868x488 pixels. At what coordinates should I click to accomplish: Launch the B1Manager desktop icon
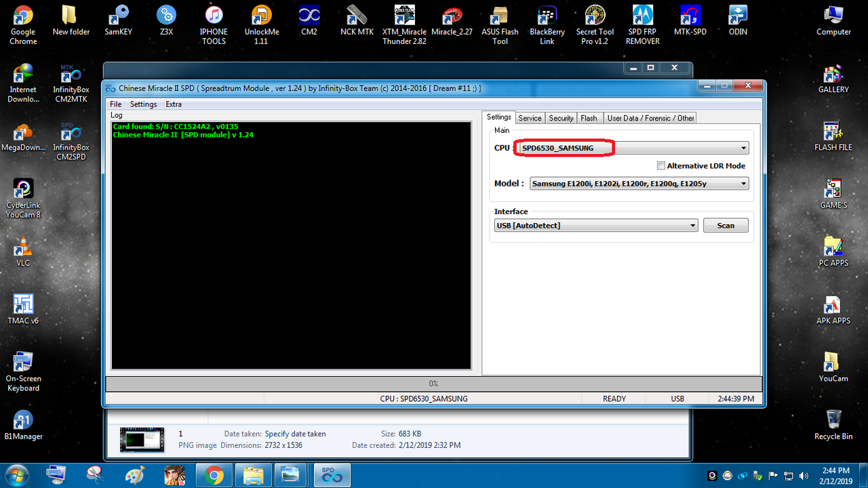tap(23, 425)
